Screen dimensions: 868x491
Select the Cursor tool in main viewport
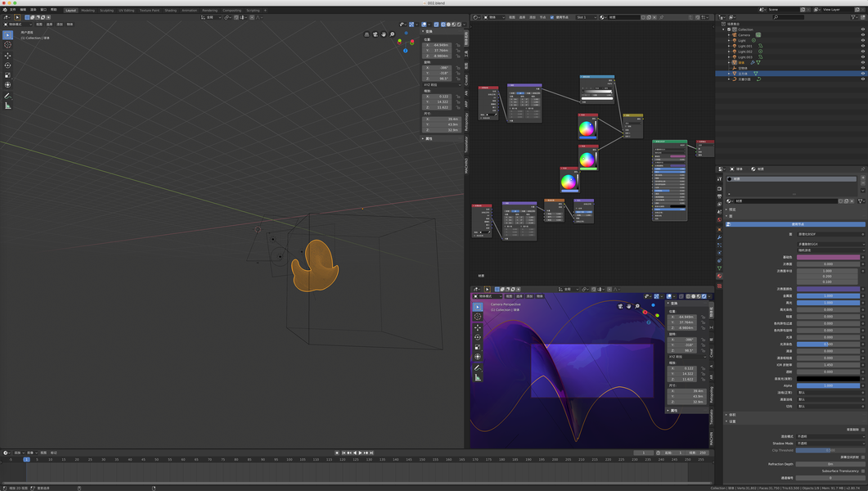7,45
